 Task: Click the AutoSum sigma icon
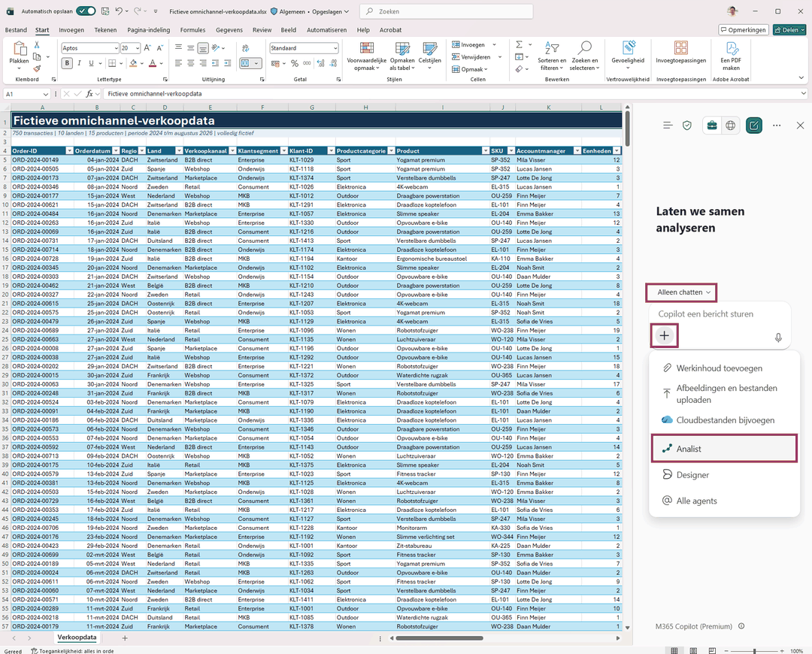pos(519,44)
